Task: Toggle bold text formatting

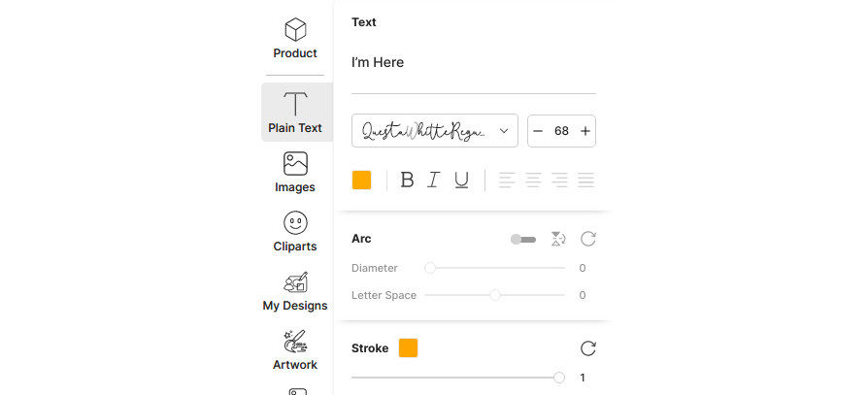Action: click(x=407, y=180)
